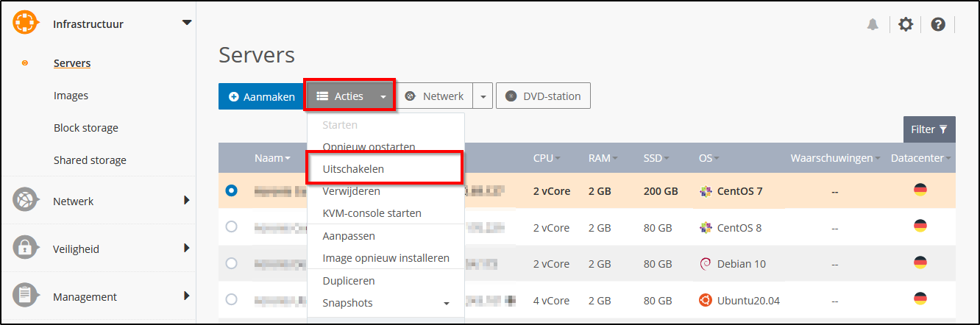Choose Uitschakelen from the Acties menu
The height and width of the screenshot is (325, 980).
point(353,169)
